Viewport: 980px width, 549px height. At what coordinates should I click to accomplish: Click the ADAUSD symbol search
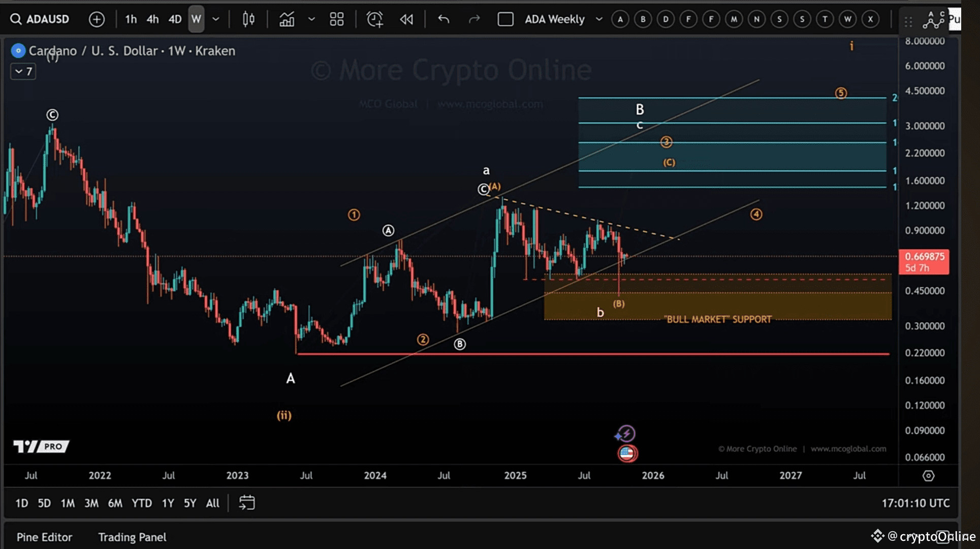pyautogui.click(x=40, y=19)
